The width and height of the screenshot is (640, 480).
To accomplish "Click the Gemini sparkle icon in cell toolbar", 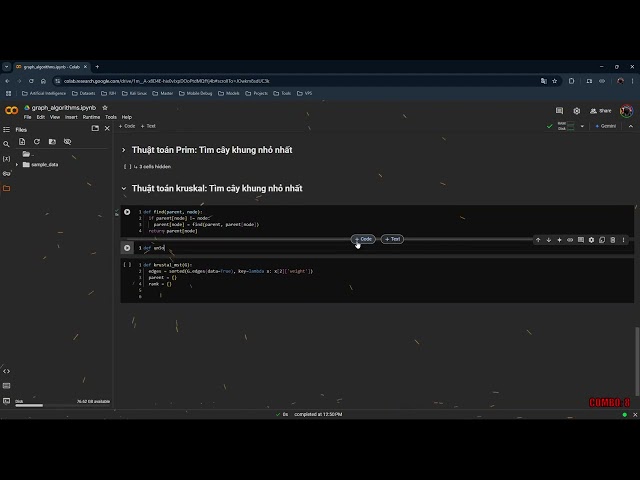I will point(559,240).
